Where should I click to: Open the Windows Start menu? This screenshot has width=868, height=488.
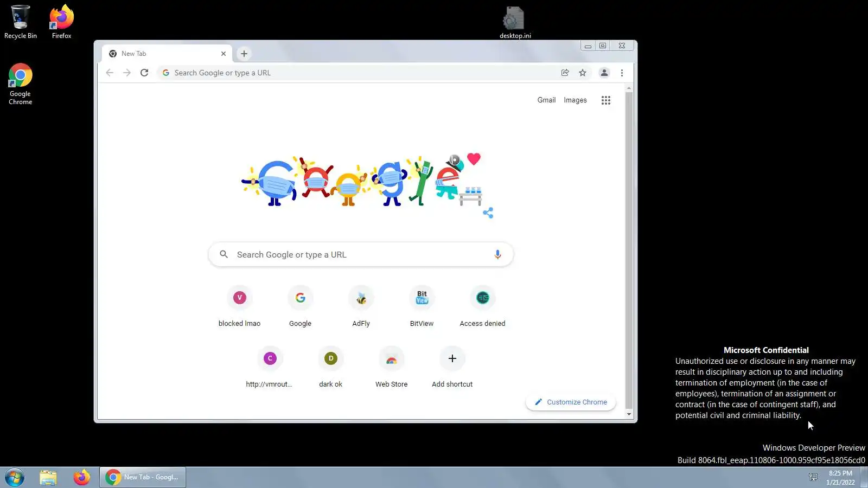click(15, 477)
